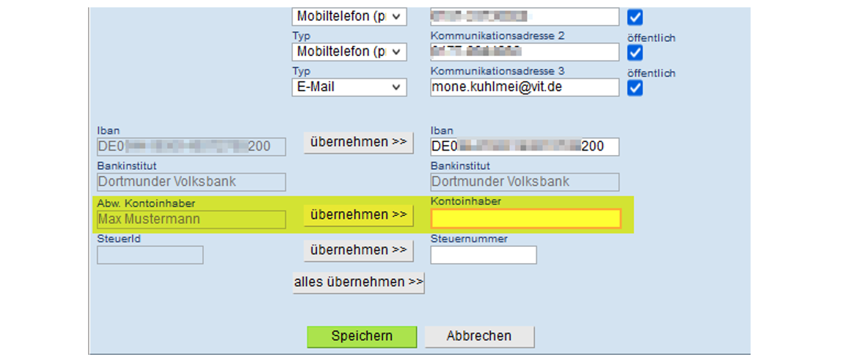Uncheck the öffentlich checkbox beside the email address

[635, 88]
